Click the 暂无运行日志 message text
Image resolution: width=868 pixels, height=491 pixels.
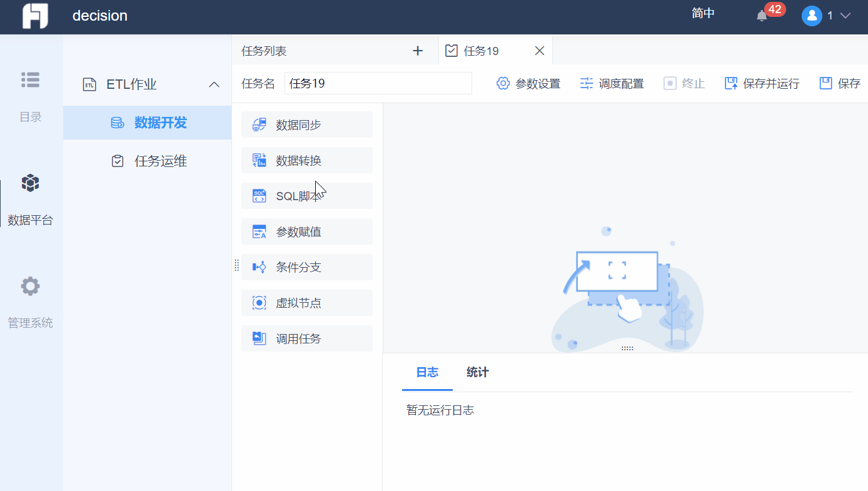(440, 410)
